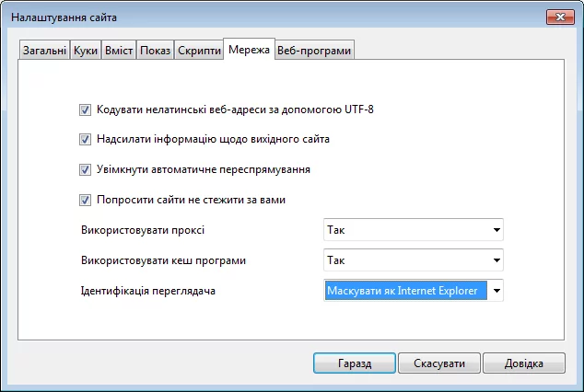The width and height of the screenshot is (584, 392).
Task: Switch to the Загальні tab
Action: [x=44, y=51]
